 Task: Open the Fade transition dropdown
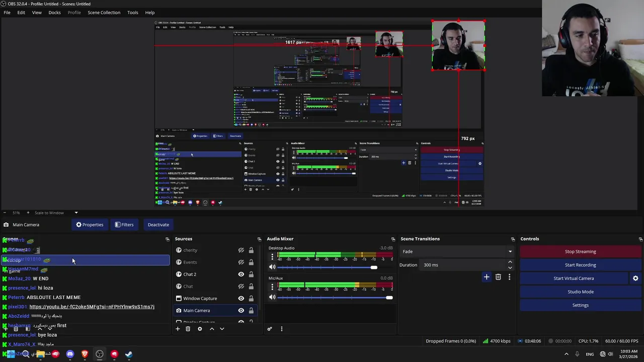[x=457, y=251]
